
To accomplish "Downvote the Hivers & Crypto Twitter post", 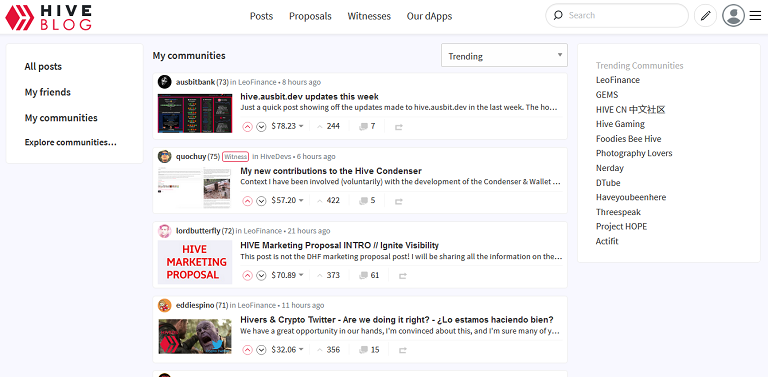I will pyautogui.click(x=261, y=350).
